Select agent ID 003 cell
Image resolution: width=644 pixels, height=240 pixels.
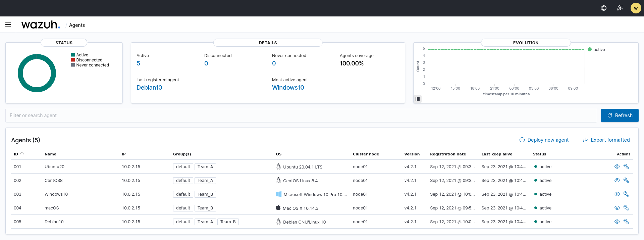(17, 194)
